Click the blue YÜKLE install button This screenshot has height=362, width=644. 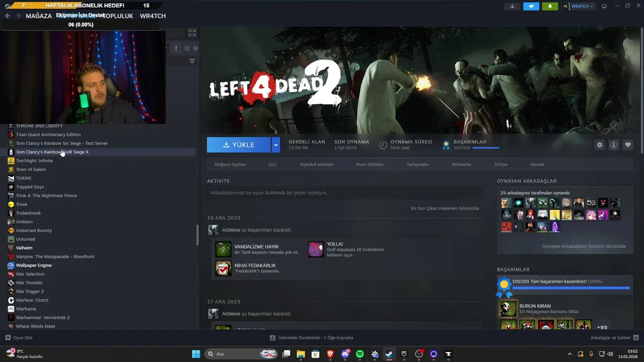coord(239,145)
